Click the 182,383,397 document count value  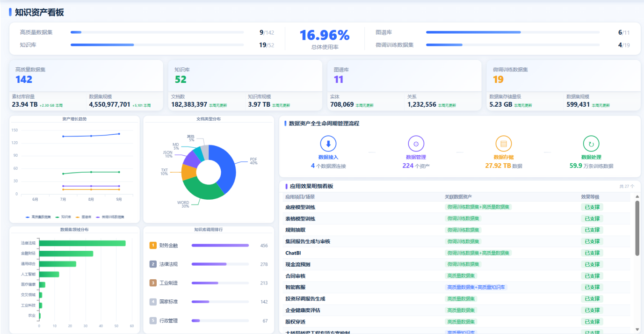tap(189, 104)
